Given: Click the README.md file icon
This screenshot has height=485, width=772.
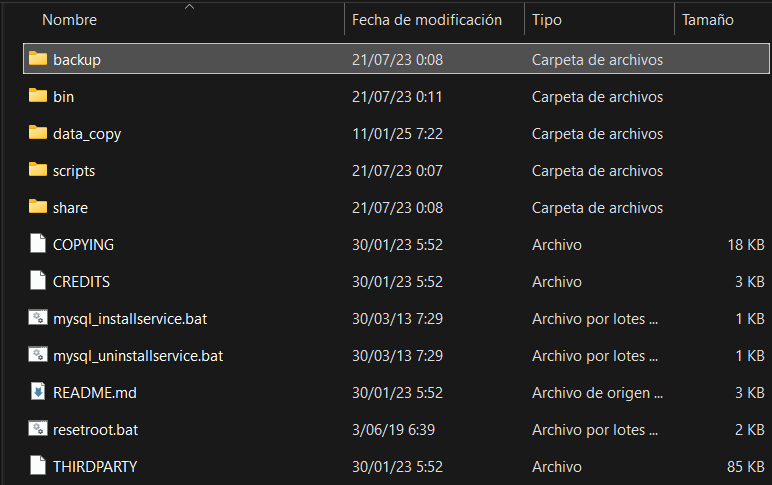Looking at the screenshot, I should click(x=38, y=391).
